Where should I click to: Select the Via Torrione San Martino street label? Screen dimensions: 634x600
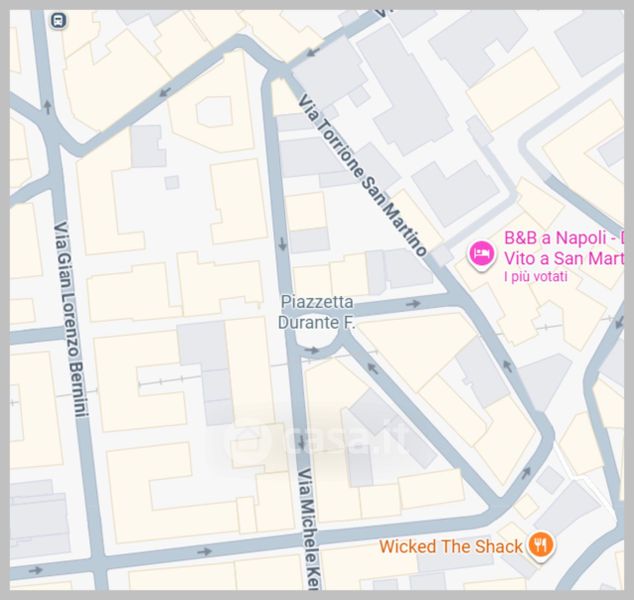click(362, 175)
